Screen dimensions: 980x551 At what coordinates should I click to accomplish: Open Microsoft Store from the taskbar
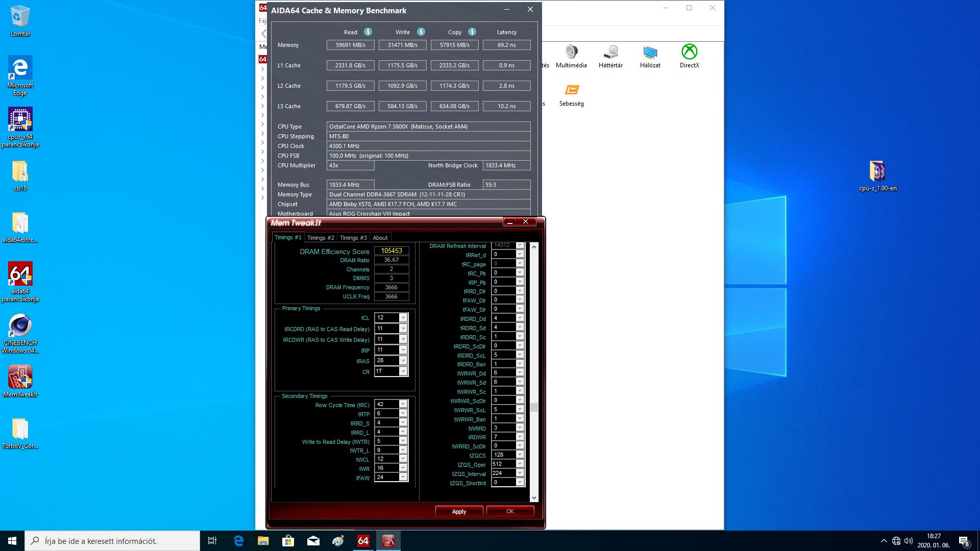[288, 541]
